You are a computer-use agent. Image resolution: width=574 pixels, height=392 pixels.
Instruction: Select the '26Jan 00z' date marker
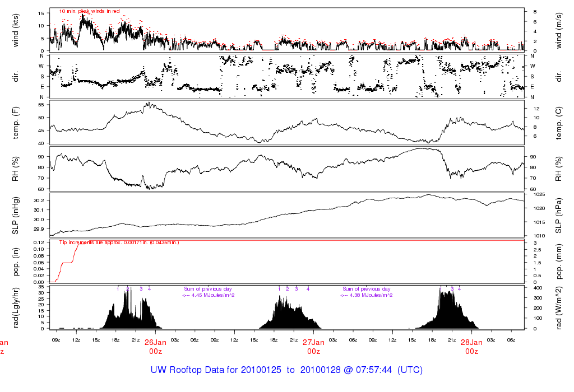[x=155, y=347]
